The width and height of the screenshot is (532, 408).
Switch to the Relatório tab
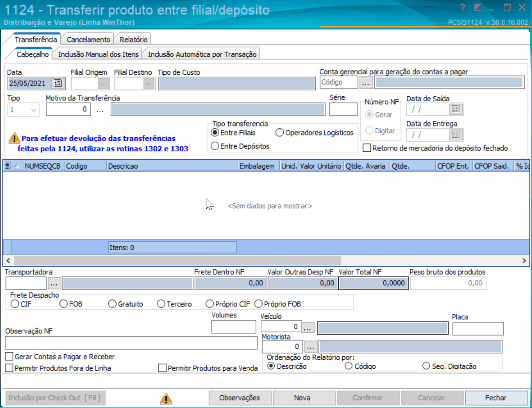coord(133,39)
